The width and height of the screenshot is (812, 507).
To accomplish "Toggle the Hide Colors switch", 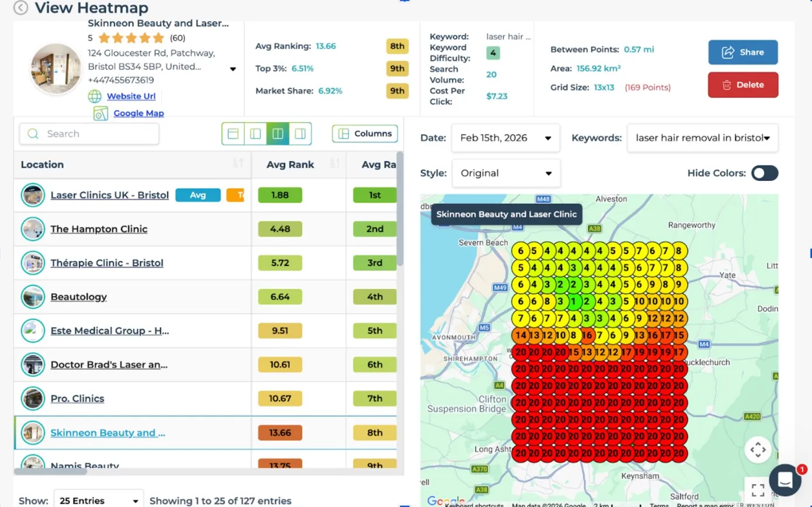I will coord(764,173).
